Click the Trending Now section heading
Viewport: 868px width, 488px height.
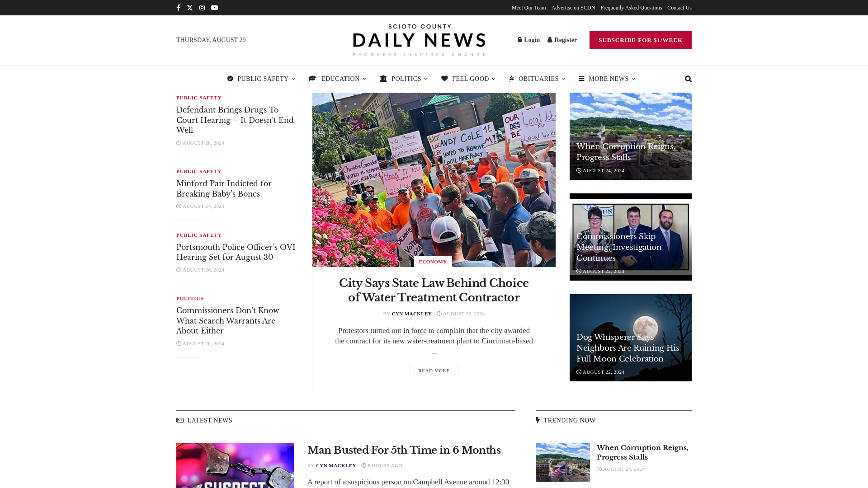tap(566, 420)
